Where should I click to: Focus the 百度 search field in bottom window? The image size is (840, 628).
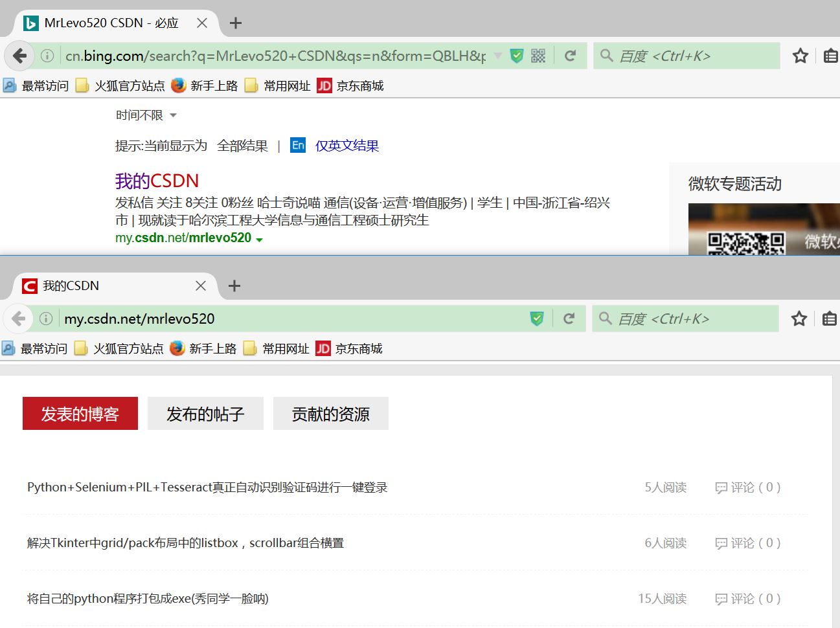point(685,319)
